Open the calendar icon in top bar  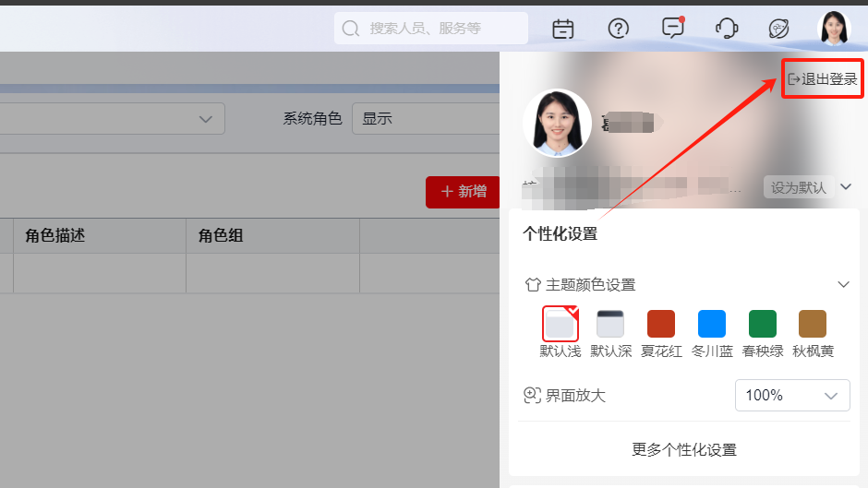[562, 29]
